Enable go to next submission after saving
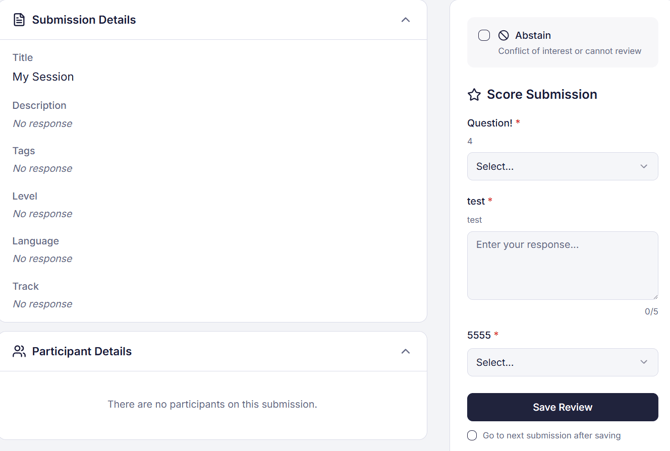Screen dimensions: 670x451 click(x=472, y=436)
